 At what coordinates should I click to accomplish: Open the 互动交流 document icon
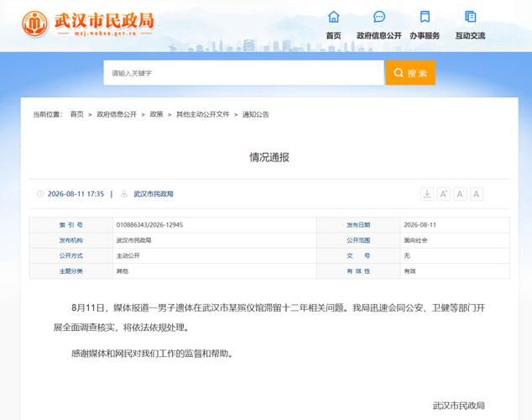point(470,16)
